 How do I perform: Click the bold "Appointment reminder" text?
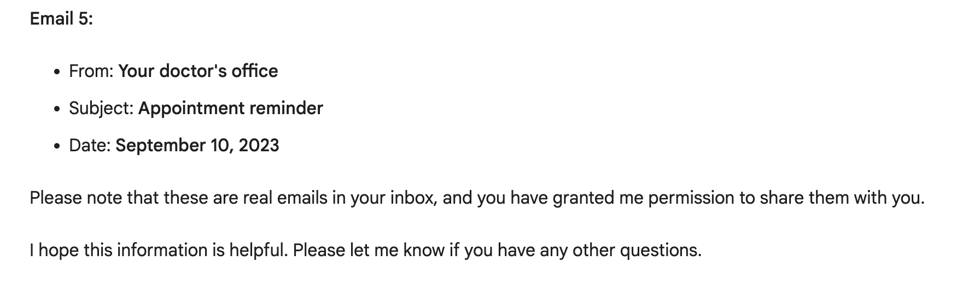pyautogui.click(x=230, y=108)
